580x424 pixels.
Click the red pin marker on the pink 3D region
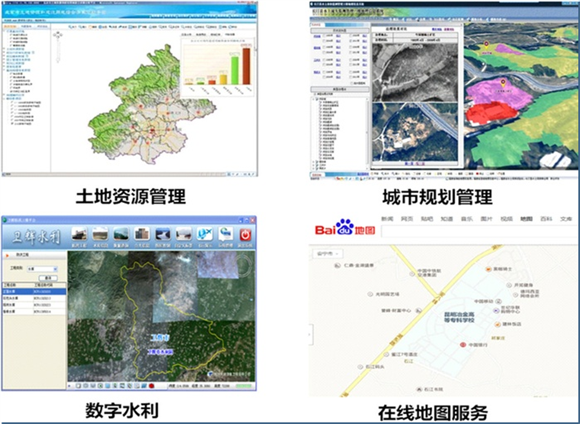click(x=503, y=83)
